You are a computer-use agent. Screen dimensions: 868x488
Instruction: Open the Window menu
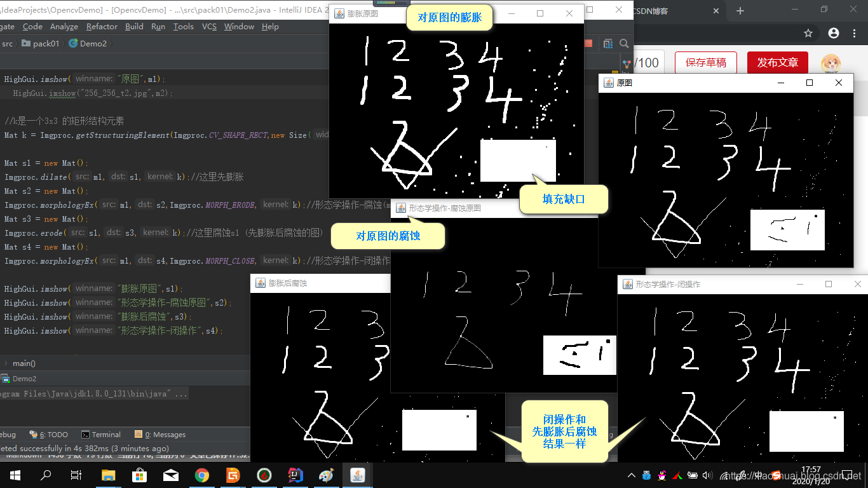click(x=239, y=27)
